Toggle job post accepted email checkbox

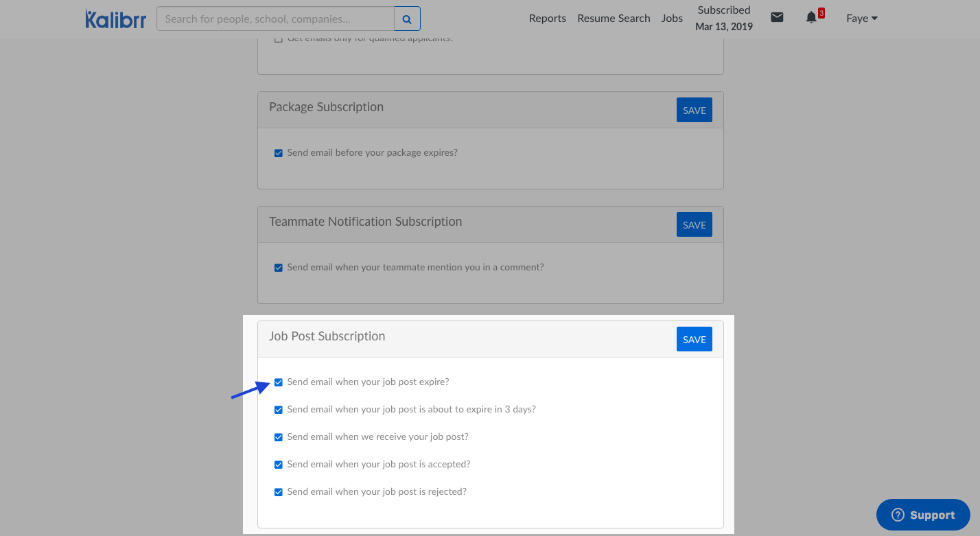coord(279,465)
